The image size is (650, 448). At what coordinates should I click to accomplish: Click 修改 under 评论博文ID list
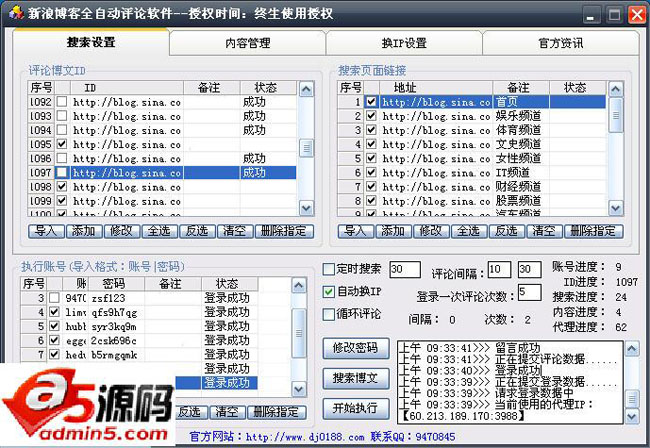click(x=122, y=231)
